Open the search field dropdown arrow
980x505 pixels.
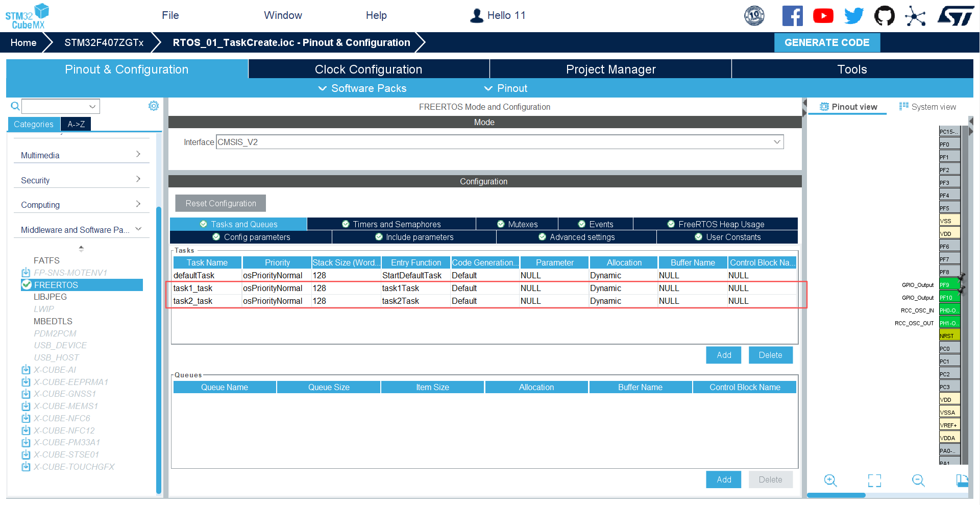tap(92, 106)
